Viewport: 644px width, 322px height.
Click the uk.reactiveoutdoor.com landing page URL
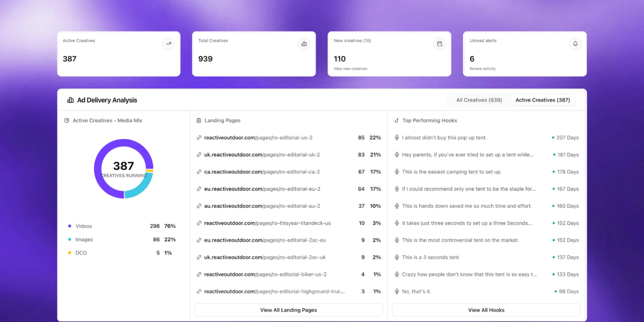(262, 154)
